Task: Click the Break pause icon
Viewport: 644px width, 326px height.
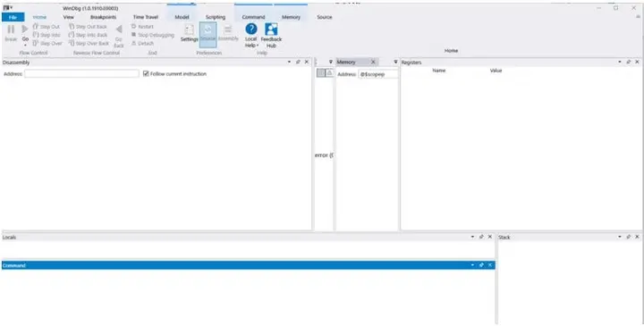Action: 11,29
